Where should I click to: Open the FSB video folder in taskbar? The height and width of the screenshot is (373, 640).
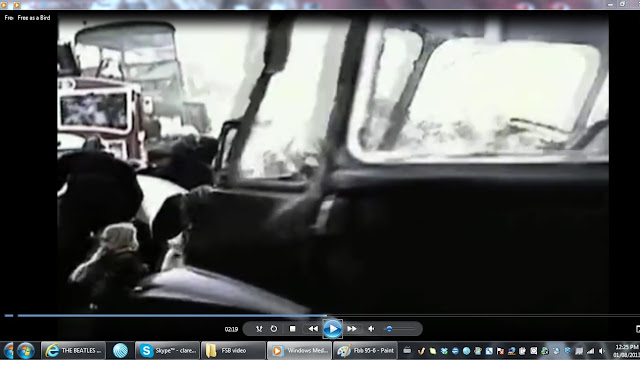233,351
